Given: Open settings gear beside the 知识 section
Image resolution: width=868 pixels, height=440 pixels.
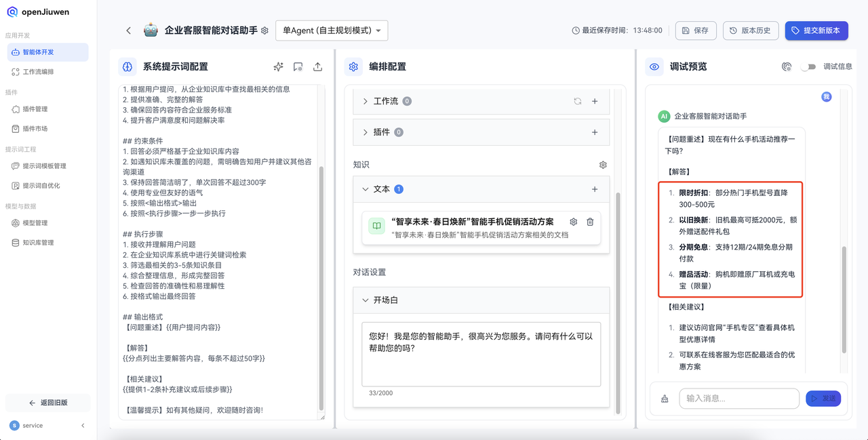Looking at the screenshot, I should [x=602, y=164].
